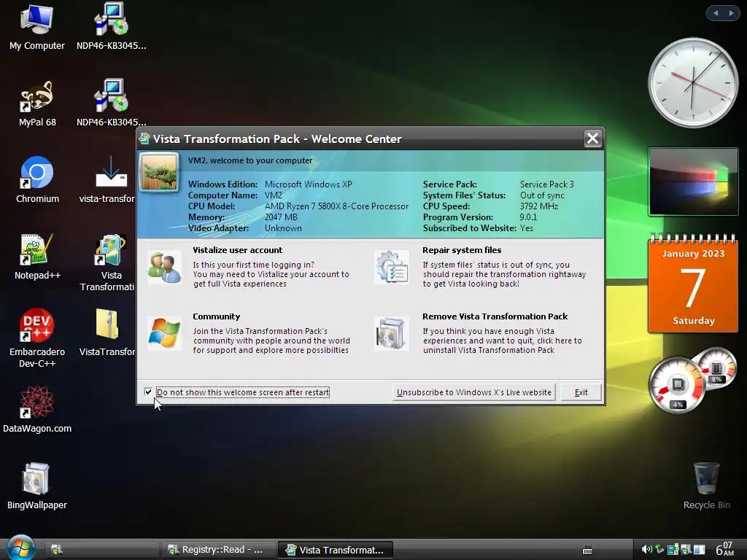Click the analog clock sidebar gadget
The height and width of the screenshot is (560, 747).
pyautogui.click(x=693, y=83)
